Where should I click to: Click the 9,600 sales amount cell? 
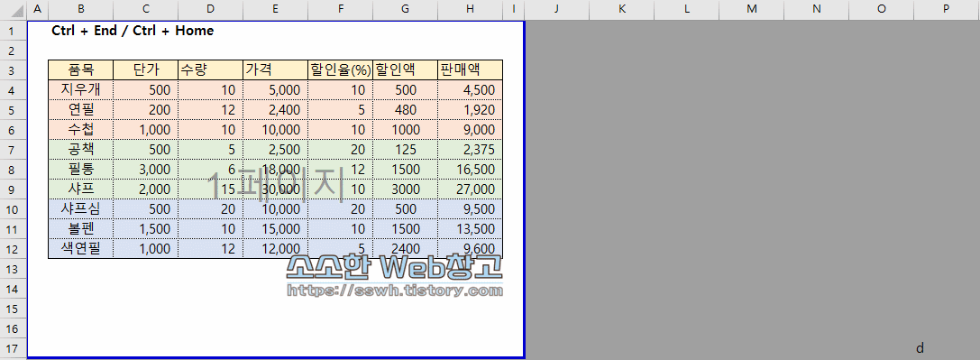(471, 249)
